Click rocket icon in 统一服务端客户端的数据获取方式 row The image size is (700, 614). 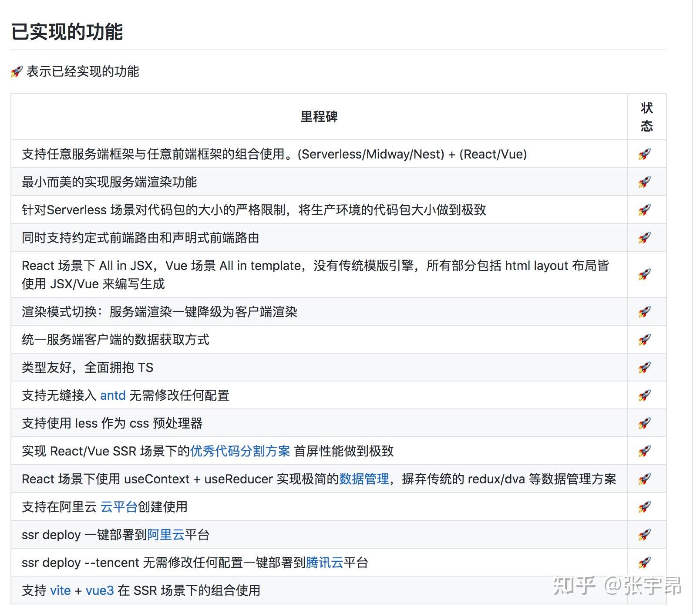(x=645, y=340)
